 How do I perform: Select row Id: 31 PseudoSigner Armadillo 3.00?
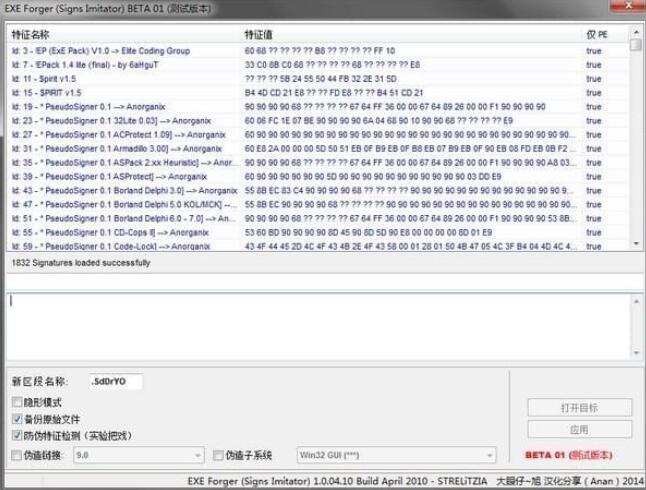pyautogui.click(x=318, y=149)
